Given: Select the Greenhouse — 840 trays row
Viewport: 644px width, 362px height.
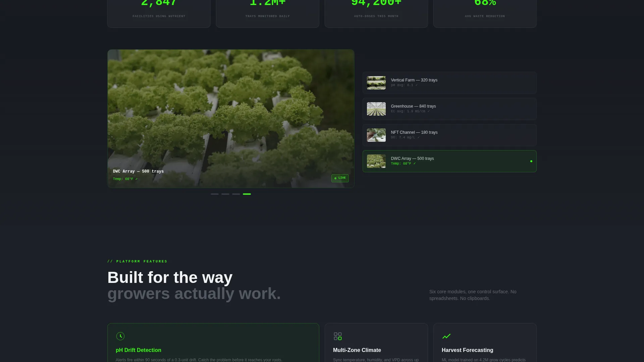Looking at the screenshot, I should point(449,109).
